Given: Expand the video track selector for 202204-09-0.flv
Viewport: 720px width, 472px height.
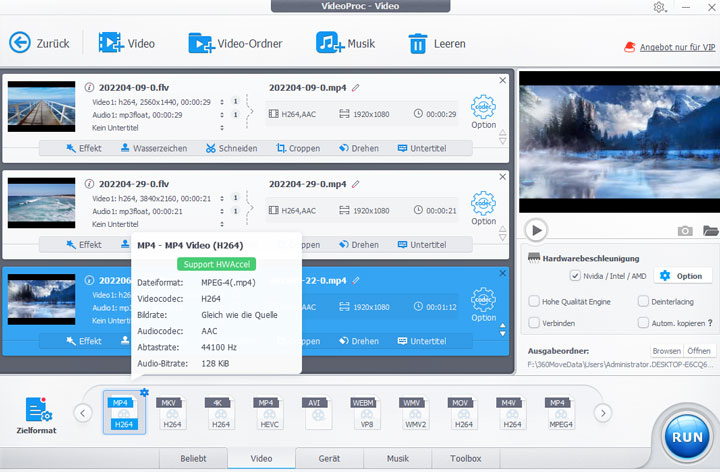Looking at the screenshot, I should tap(236, 101).
